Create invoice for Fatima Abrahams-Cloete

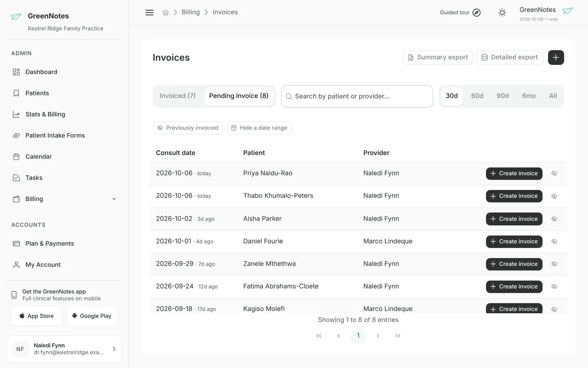(x=514, y=287)
